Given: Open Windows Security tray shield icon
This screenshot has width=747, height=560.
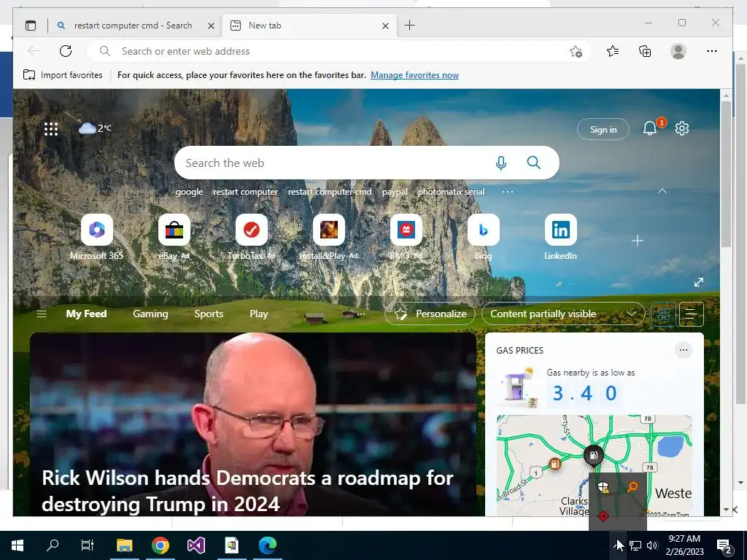Looking at the screenshot, I should tap(603, 487).
